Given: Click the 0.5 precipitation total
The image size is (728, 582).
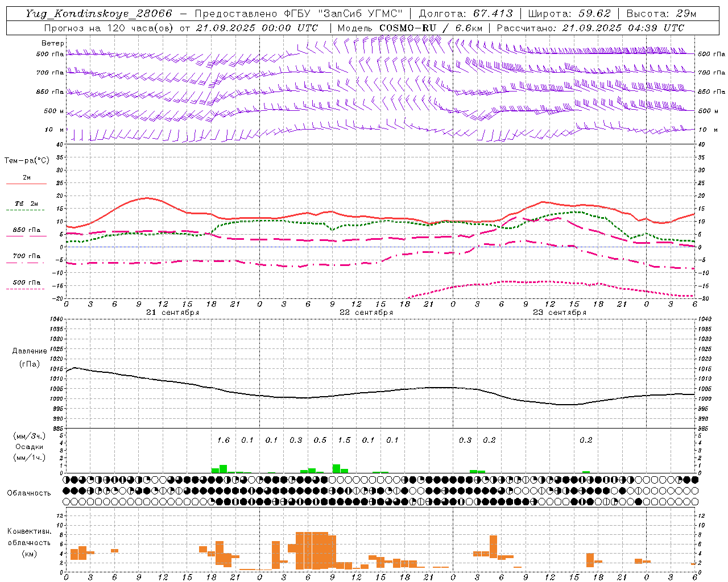Looking at the screenshot, I should pyautogui.click(x=320, y=440).
